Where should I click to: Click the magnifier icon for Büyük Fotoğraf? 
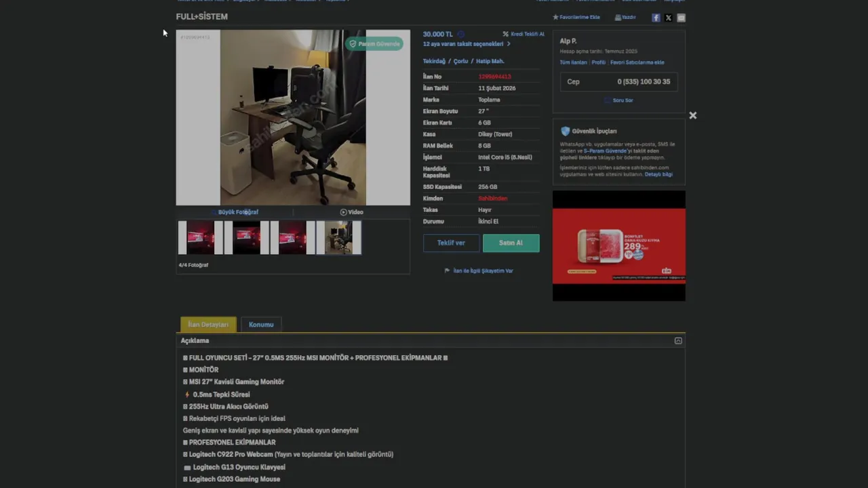click(x=214, y=212)
